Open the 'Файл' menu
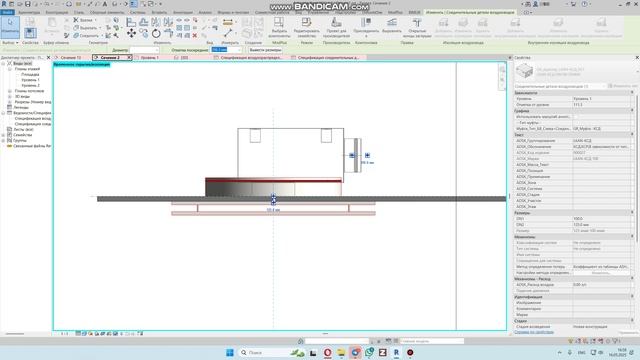Screen dimensions: 640x360 (x=7, y=12)
